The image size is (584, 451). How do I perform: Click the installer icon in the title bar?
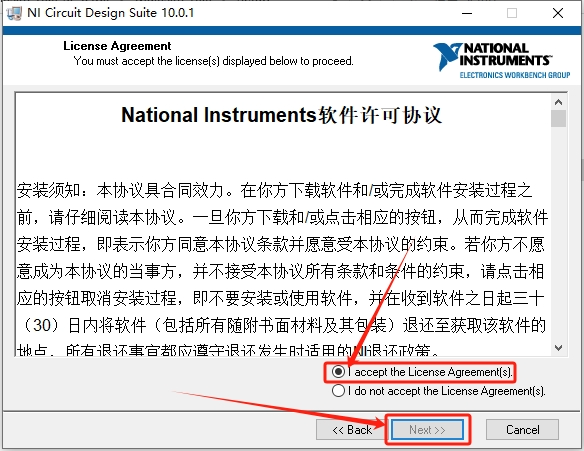pyautogui.click(x=15, y=13)
